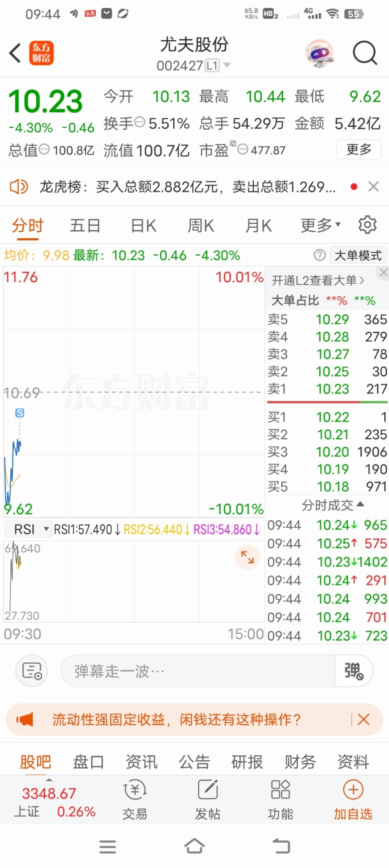Toggle 大单模式 button
Image resolution: width=389 pixels, height=868 pixels.
(x=358, y=255)
